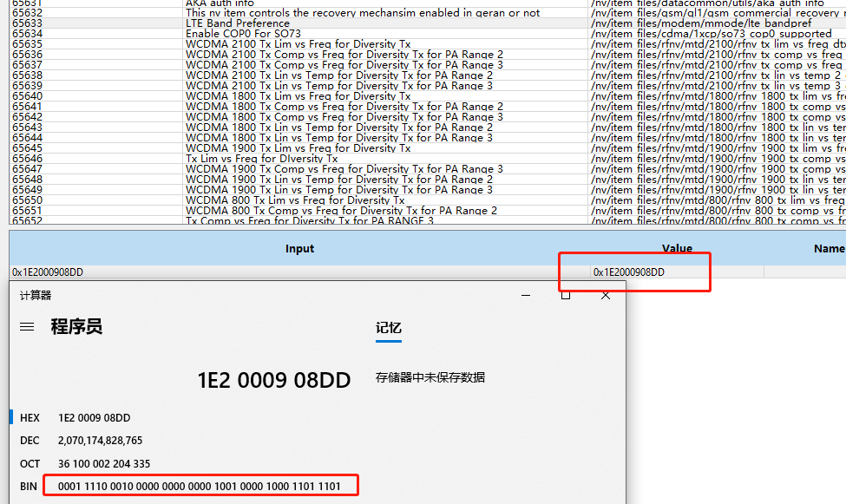Open the calculator navigation menu
The image size is (846, 504).
27,327
